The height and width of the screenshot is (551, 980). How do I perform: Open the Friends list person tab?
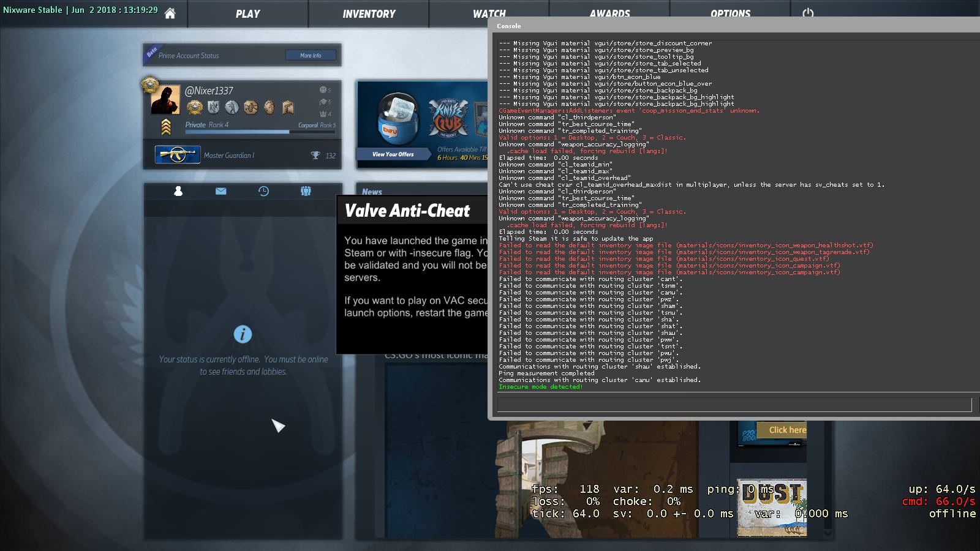178,191
